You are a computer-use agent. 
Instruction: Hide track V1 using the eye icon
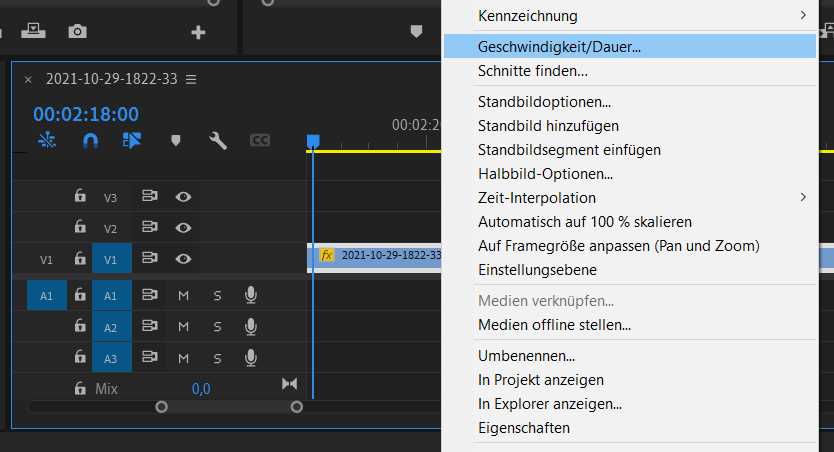pos(183,259)
